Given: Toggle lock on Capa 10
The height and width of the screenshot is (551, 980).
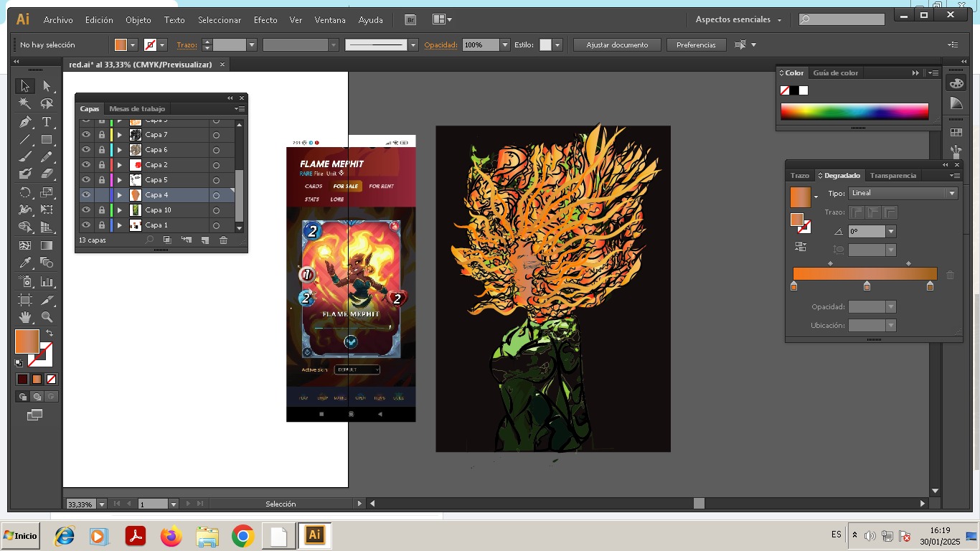Looking at the screenshot, I should [x=102, y=210].
